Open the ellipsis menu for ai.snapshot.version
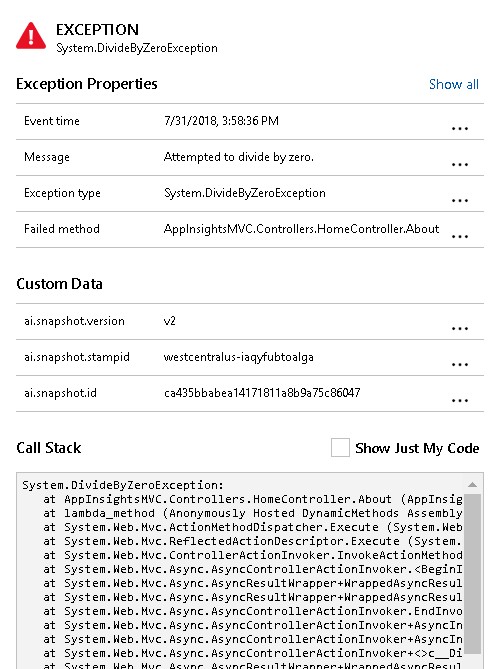The width and height of the screenshot is (502, 669). point(460,328)
